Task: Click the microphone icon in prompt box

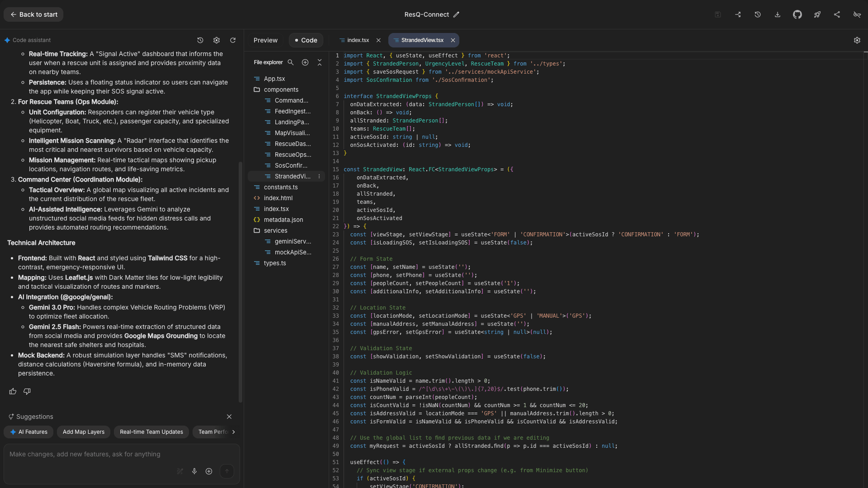Action: point(194,471)
